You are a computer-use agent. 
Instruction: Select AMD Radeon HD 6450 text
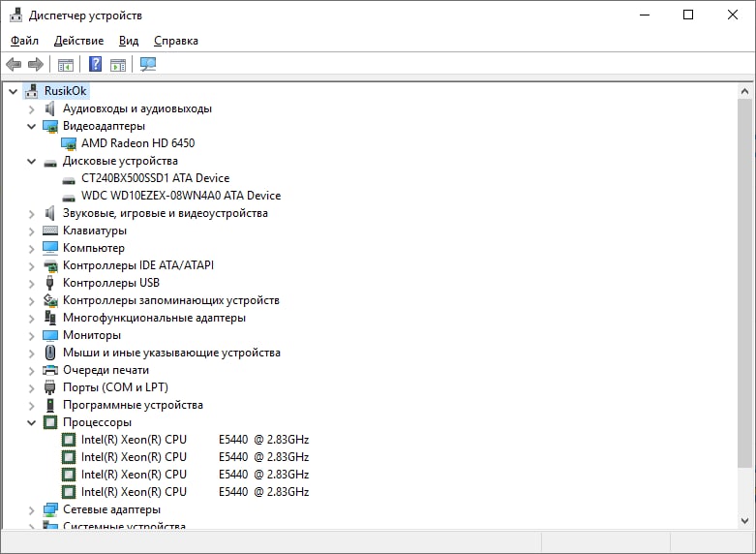tap(137, 143)
